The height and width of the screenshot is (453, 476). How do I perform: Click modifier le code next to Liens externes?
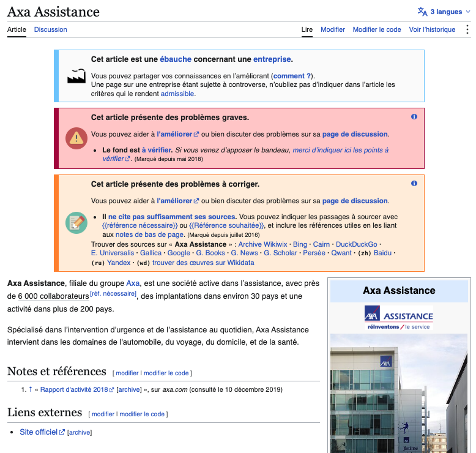(142, 414)
